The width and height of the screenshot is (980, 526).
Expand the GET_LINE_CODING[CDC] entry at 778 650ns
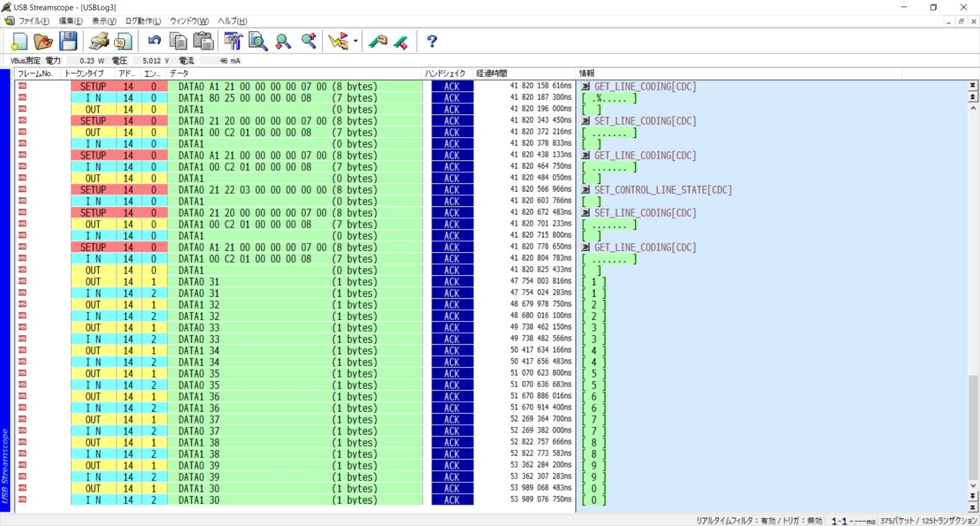pos(586,247)
